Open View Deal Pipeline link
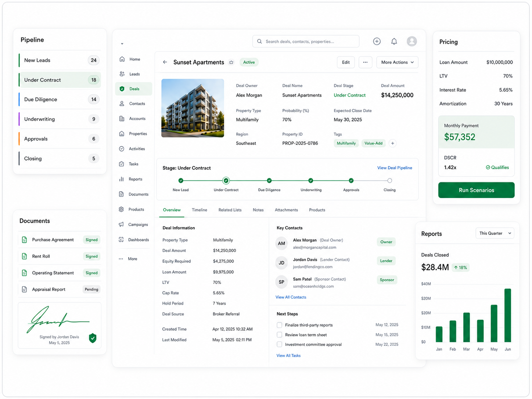 click(395, 168)
